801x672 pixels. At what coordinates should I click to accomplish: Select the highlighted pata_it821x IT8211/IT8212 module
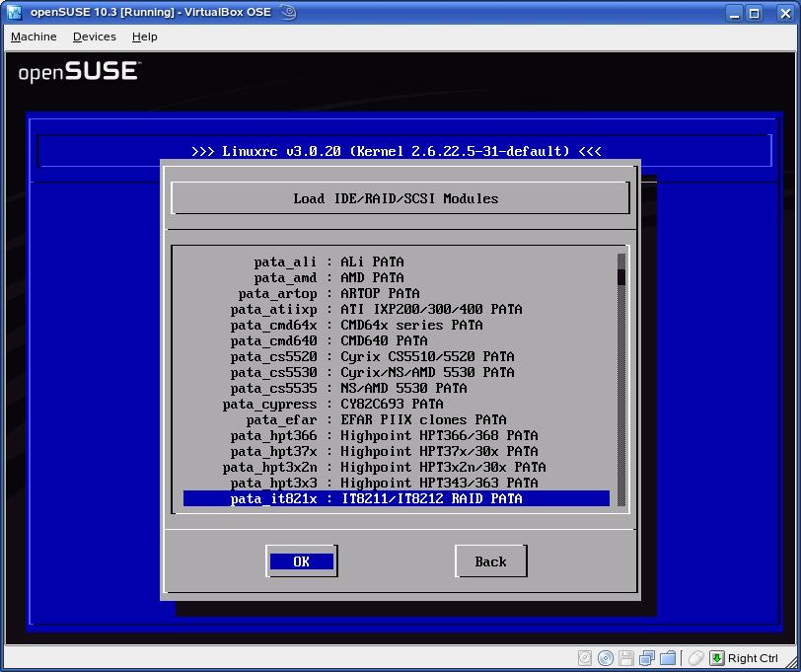click(x=397, y=498)
